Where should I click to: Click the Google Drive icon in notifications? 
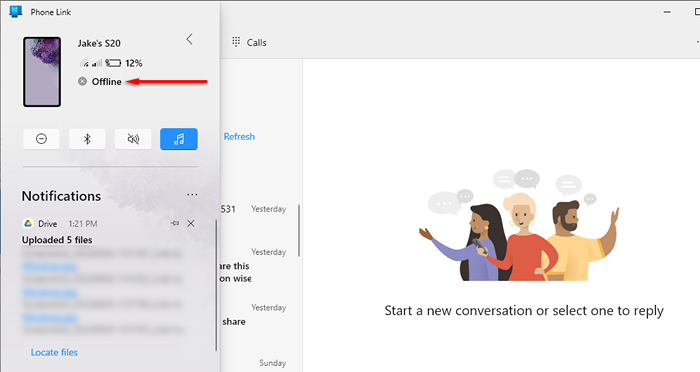click(28, 223)
